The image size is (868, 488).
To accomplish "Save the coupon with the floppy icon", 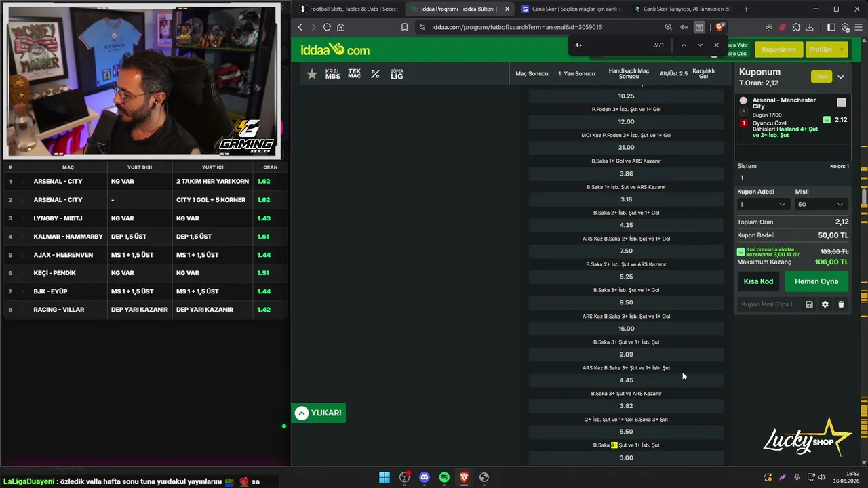I will pyautogui.click(x=809, y=304).
